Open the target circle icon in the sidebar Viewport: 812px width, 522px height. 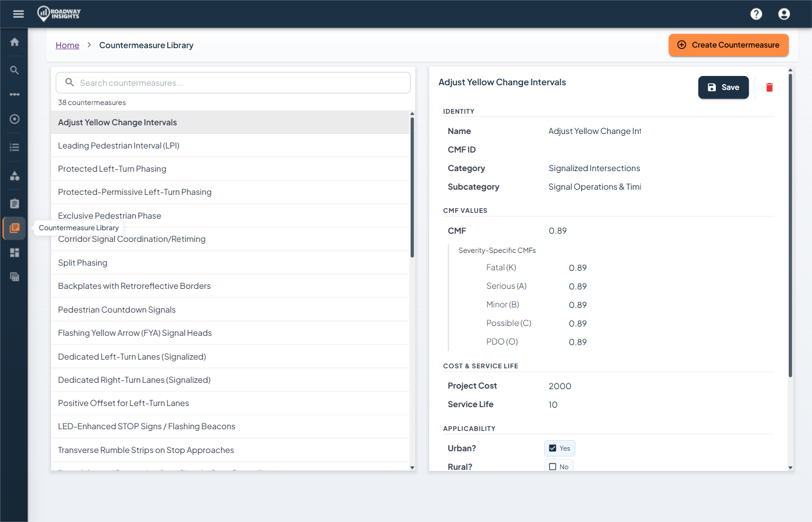(14, 119)
